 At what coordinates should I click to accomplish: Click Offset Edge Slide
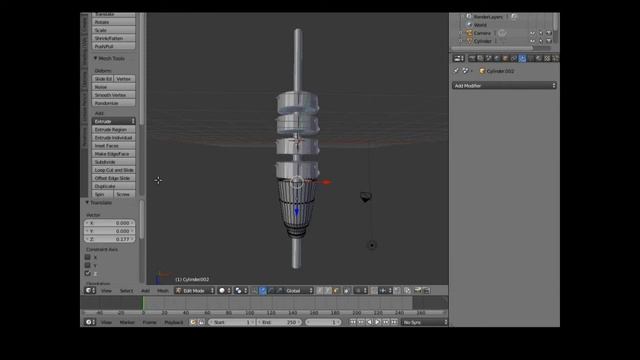(113, 178)
